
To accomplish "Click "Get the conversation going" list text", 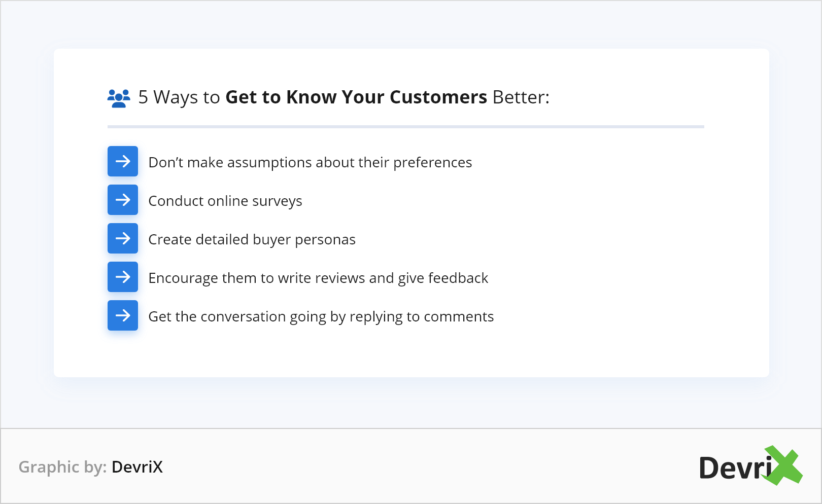I will click(x=321, y=316).
